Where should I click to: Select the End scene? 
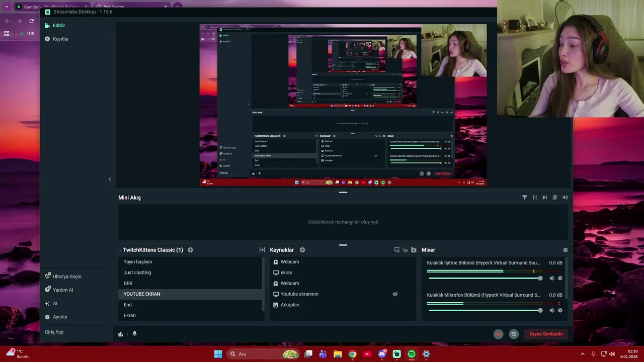190,305
